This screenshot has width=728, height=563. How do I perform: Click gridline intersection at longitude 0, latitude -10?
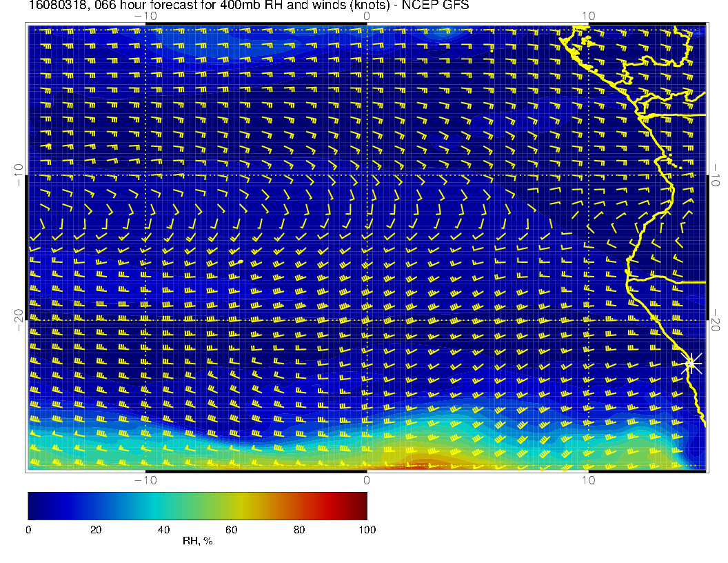tap(367, 175)
